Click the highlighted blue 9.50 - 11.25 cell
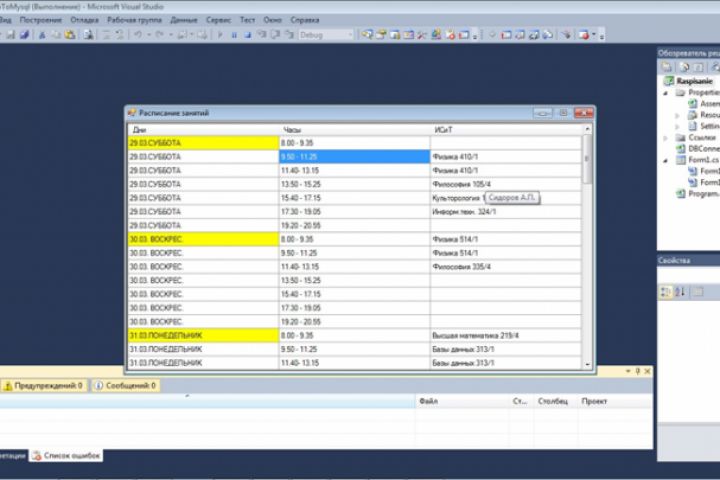This screenshot has width=720, height=480. [x=354, y=157]
